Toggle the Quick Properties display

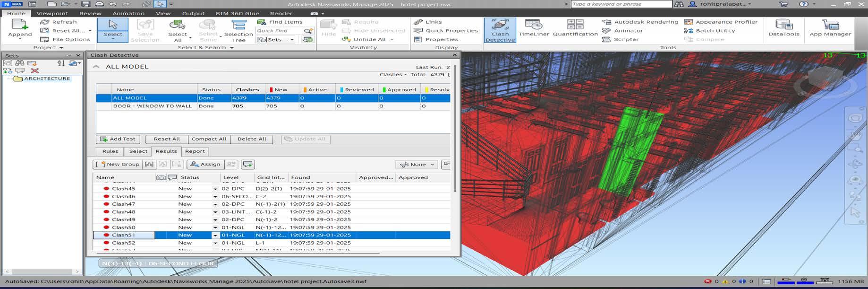pyautogui.click(x=446, y=31)
